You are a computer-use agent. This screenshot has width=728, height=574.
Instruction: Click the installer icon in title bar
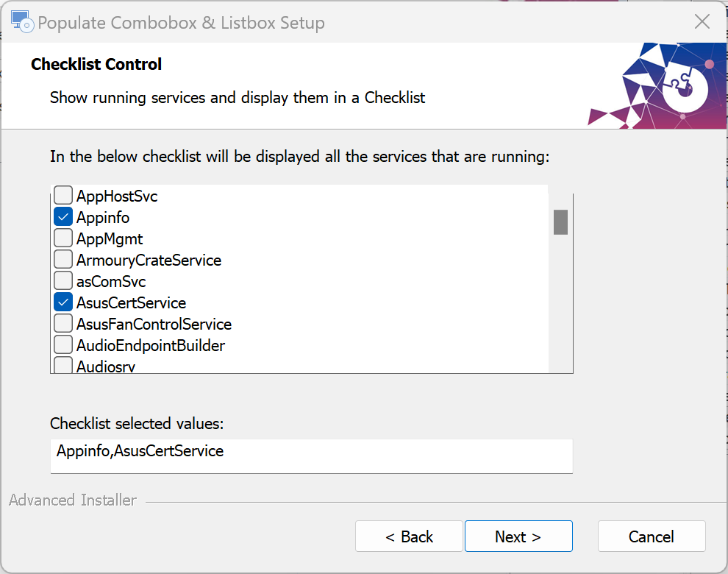(22, 22)
